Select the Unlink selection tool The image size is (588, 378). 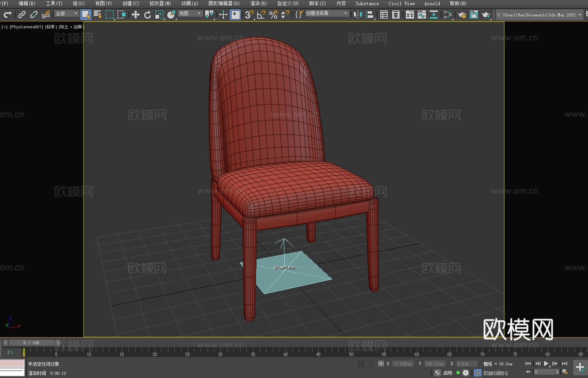[x=33, y=14]
